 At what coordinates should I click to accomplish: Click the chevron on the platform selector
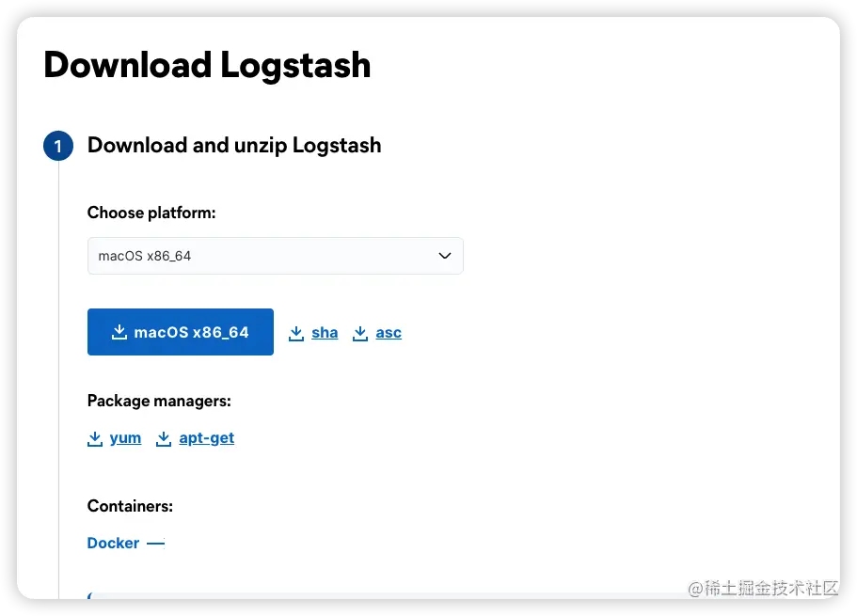444,255
